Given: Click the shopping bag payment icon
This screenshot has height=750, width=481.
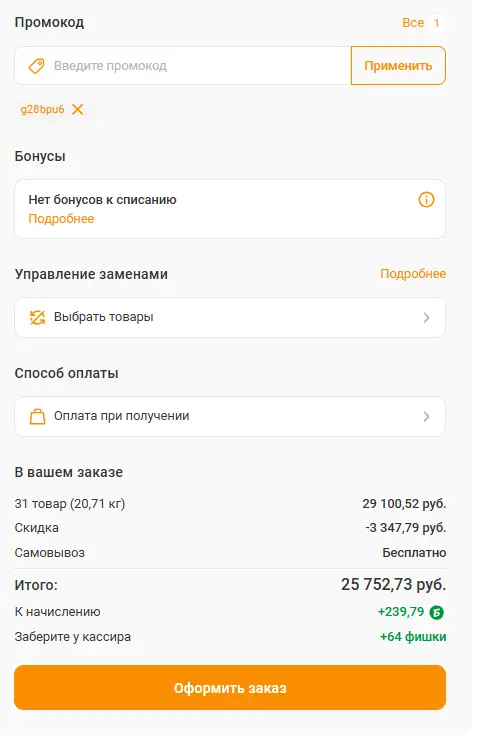Looking at the screenshot, I should (x=37, y=417).
